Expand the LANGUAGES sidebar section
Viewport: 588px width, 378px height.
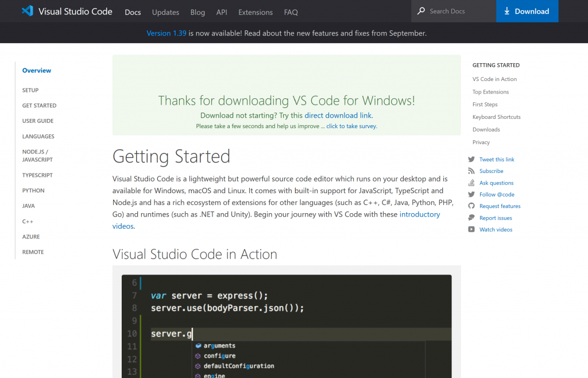tap(38, 137)
